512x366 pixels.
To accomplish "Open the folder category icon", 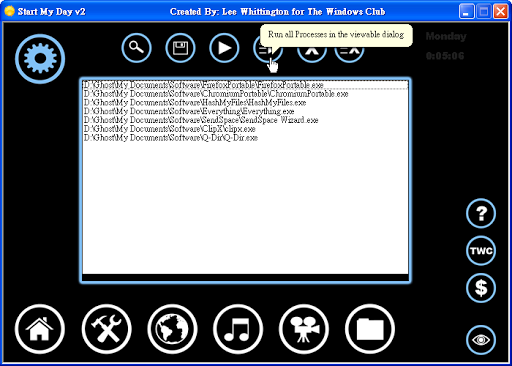I will [370, 329].
